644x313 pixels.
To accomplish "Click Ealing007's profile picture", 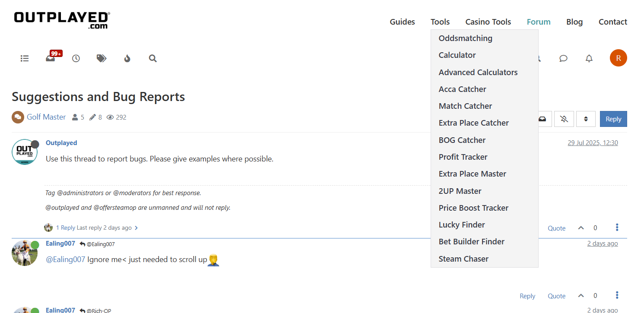I will (25, 253).
